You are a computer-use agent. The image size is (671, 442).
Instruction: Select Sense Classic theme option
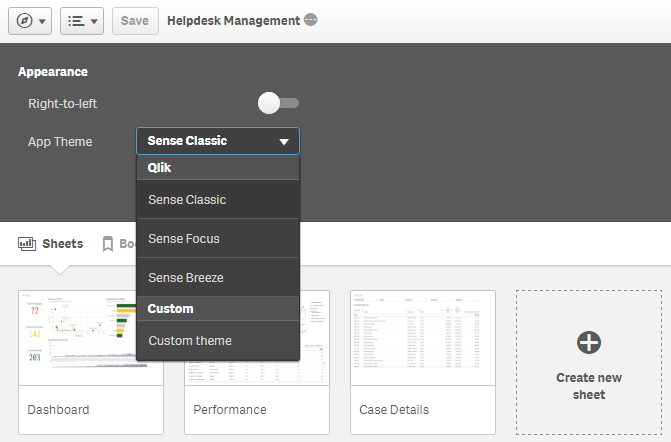(x=218, y=200)
